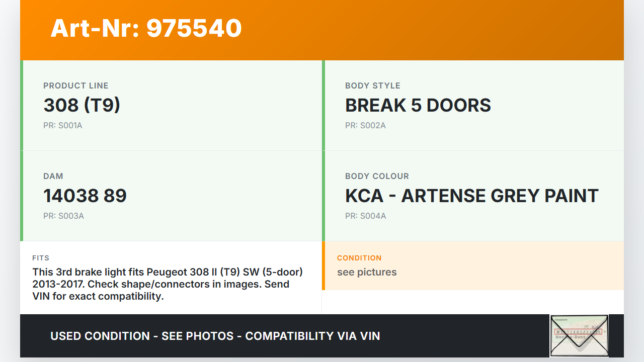Click the DAM field label
Viewport: 644px width, 362px height.
click(x=53, y=176)
